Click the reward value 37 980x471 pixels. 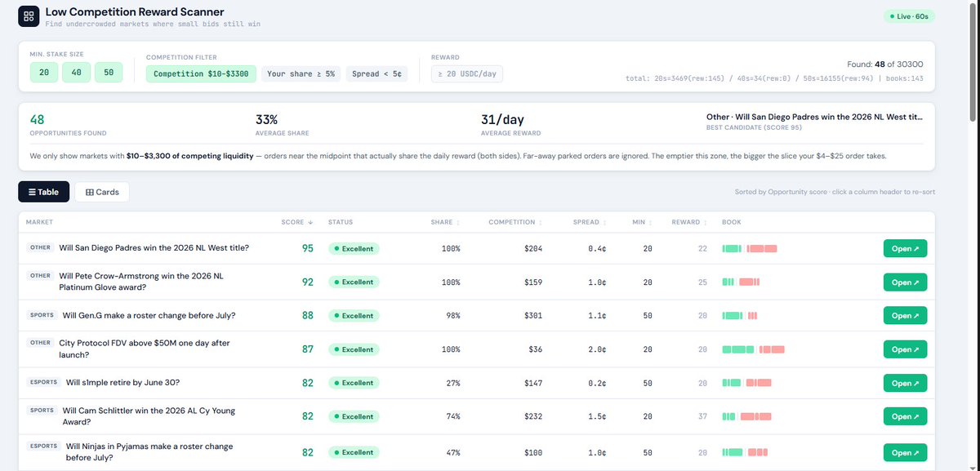pyautogui.click(x=702, y=416)
